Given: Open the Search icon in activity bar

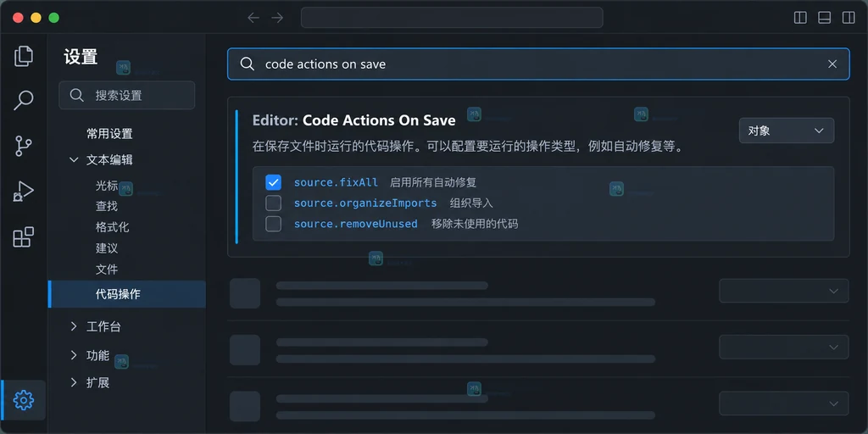Looking at the screenshot, I should tap(23, 100).
